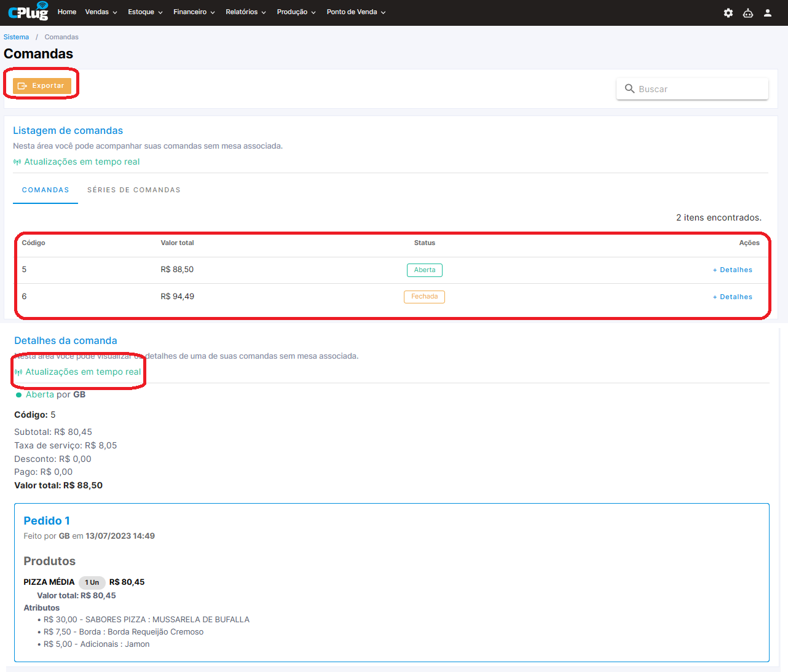The image size is (788, 672).
Task: Expand the Estoque dropdown menu
Action: coord(145,12)
